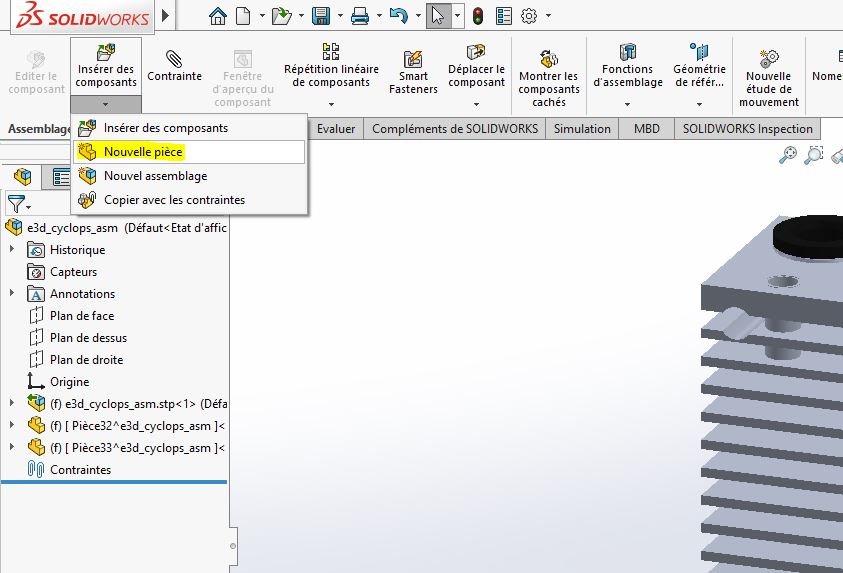Open Compléments de SOLIDWORKS tab
Image resolution: width=843 pixels, height=573 pixels.
(455, 129)
